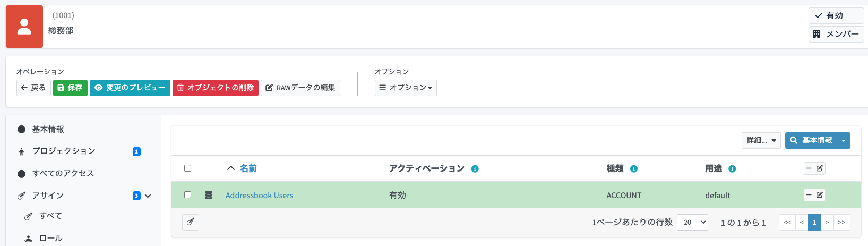Click the info icon beside アクティベーション
This screenshot has width=868, height=246.
(475, 169)
